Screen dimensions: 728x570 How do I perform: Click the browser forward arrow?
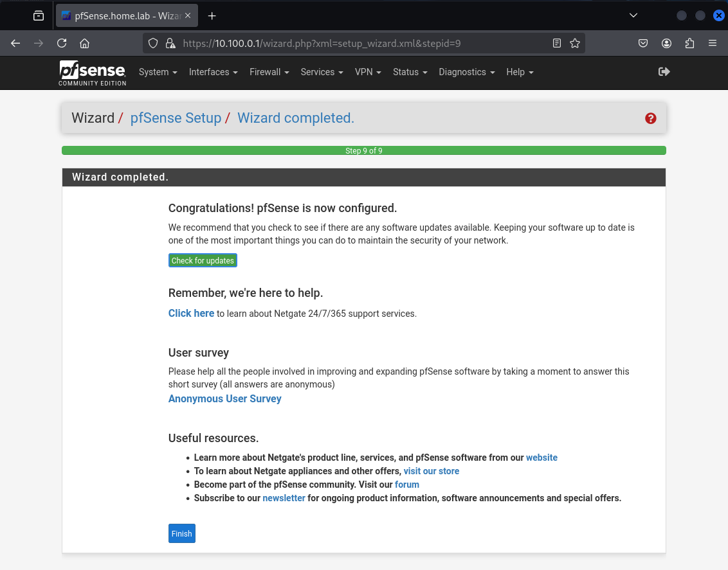pos(39,43)
